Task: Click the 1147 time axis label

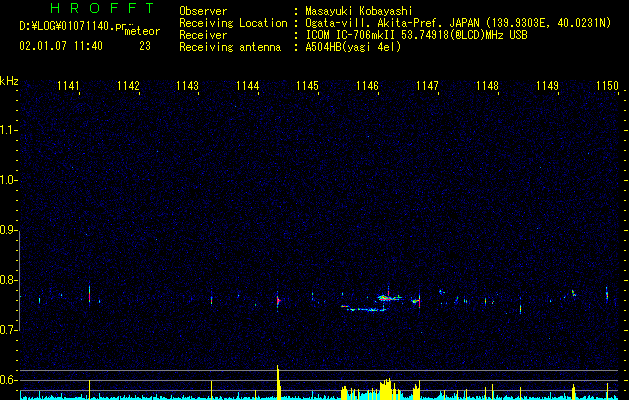Action: pyautogui.click(x=427, y=85)
